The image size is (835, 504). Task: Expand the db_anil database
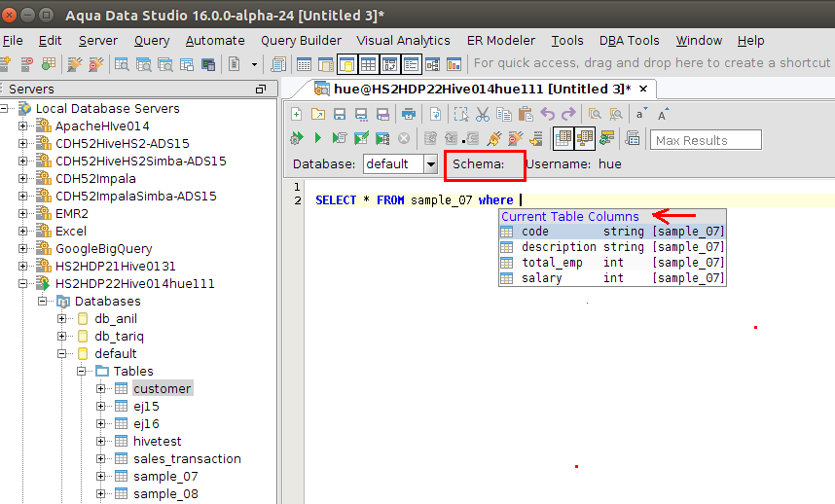click(61, 319)
